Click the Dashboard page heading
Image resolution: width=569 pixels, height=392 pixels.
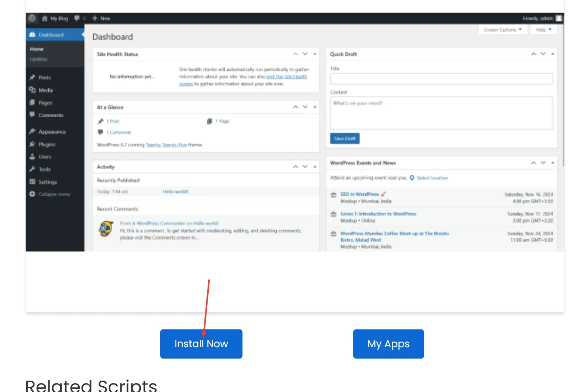pos(113,37)
